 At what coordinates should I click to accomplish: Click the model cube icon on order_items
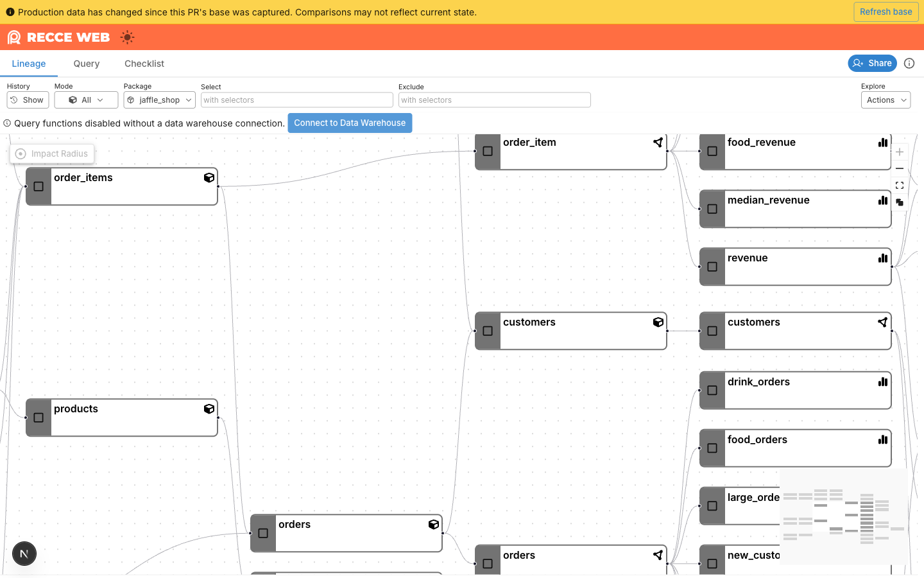pos(209,178)
